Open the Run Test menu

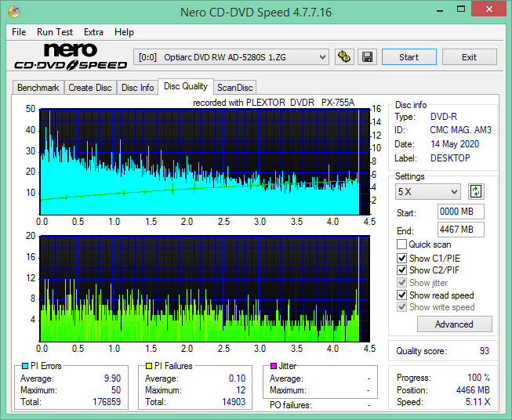click(x=55, y=32)
